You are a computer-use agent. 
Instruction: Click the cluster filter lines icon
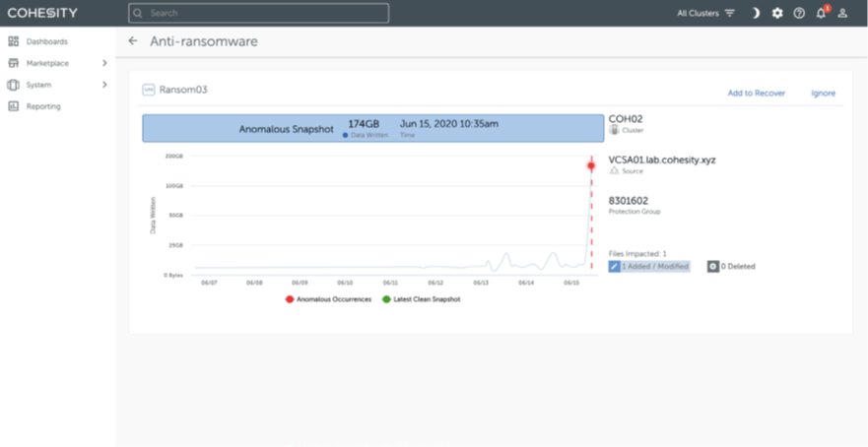click(730, 13)
